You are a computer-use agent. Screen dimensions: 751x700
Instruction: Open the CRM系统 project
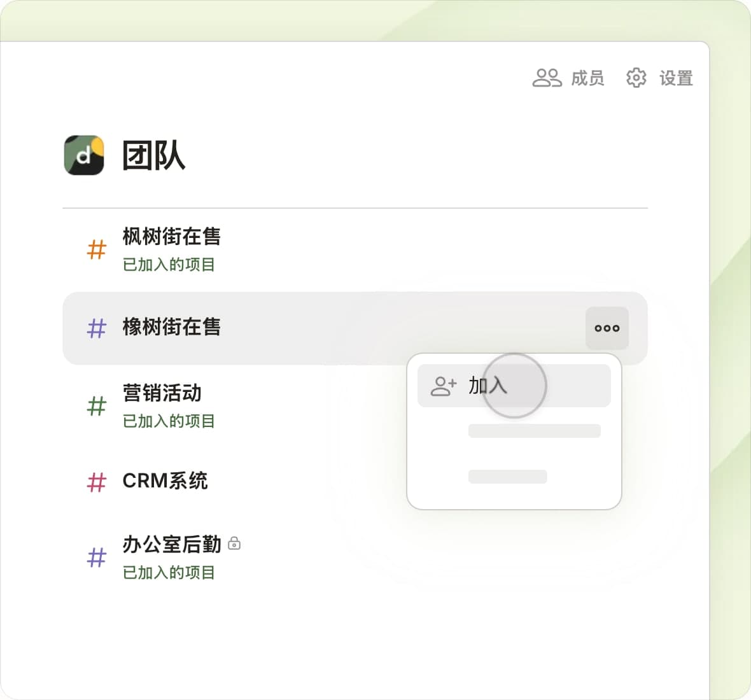pyautogui.click(x=165, y=481)
